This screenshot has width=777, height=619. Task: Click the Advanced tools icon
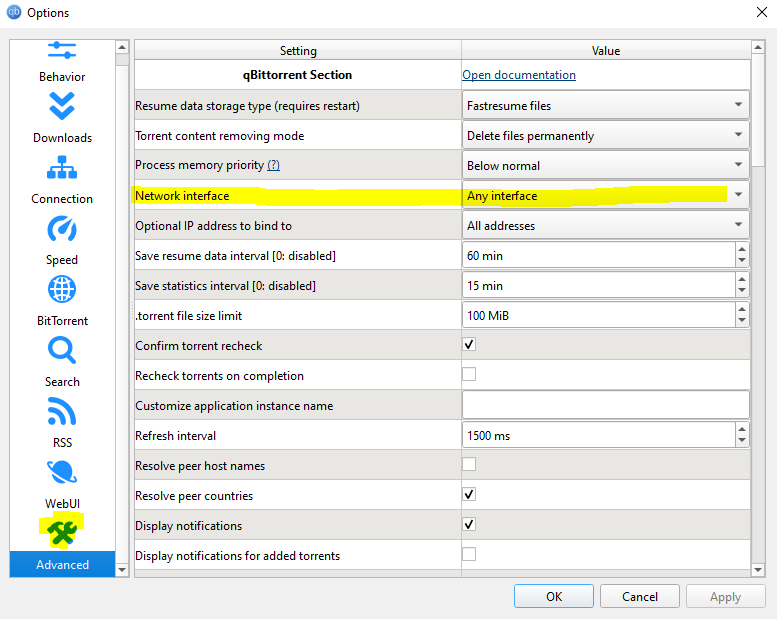click(62, 533)
